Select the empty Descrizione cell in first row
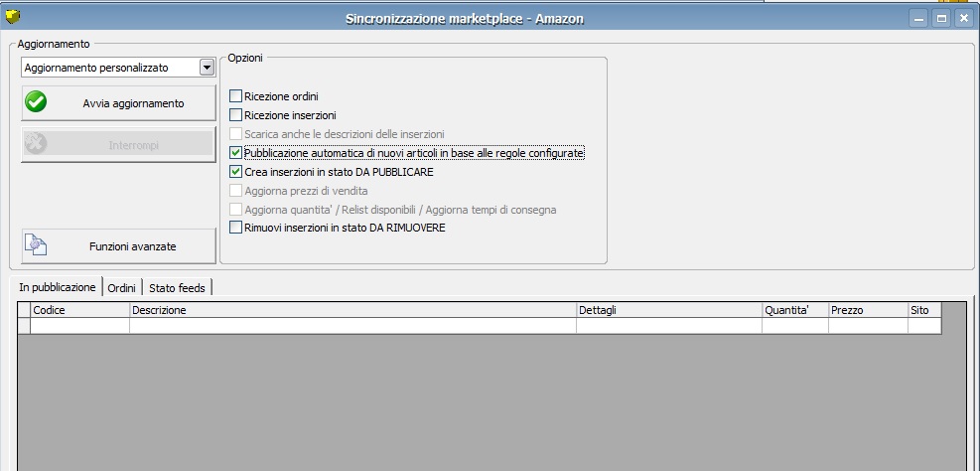The height and width of the screenshot is (471, 980). coord(352,325)
